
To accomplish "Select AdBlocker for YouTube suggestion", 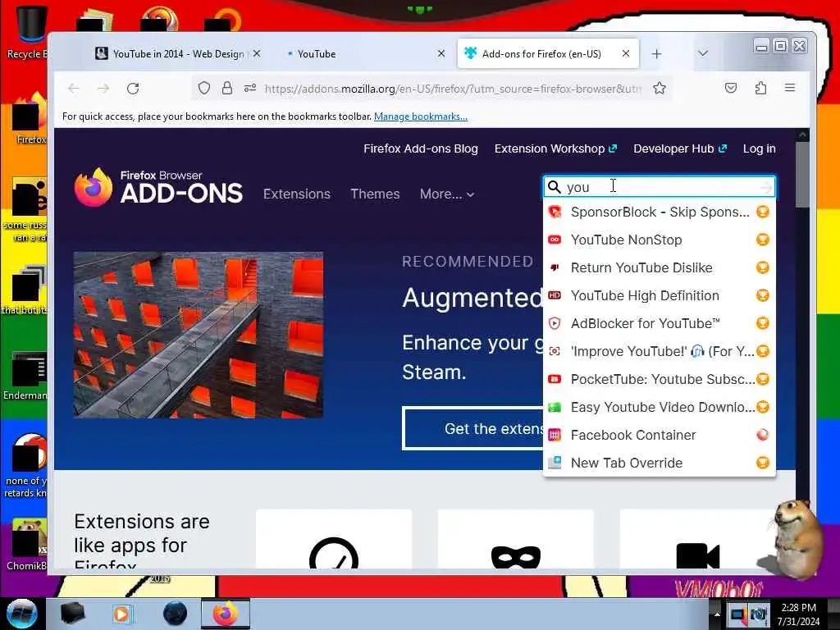I will (x=660, y=323).
